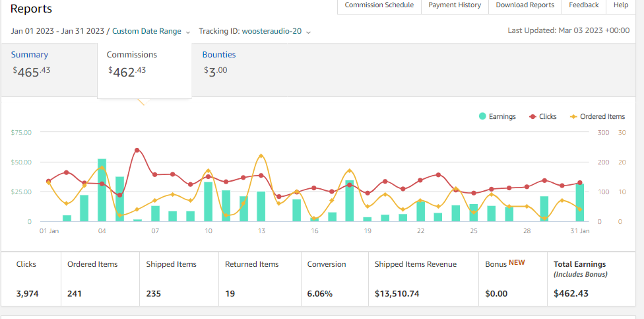Viewport: 644px width, 319px height.
Task: Click the Reports page heading
Action: [x=31, y=9]
